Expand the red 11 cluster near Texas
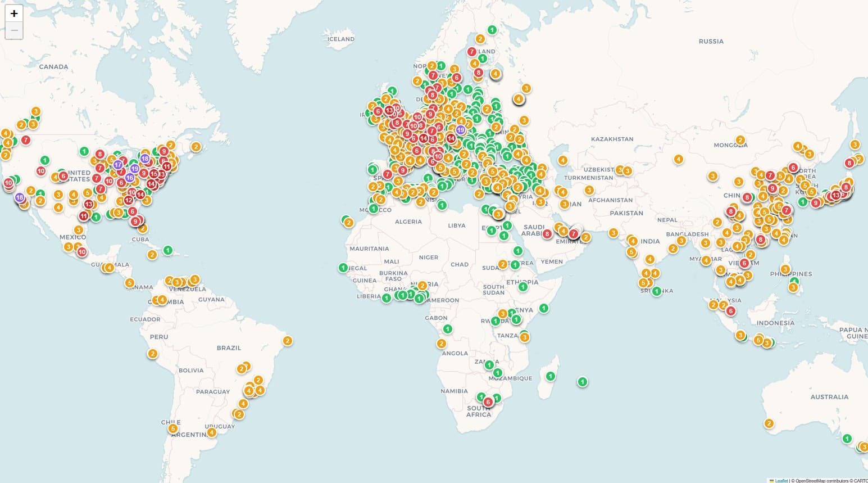The image size is (868, 483). pyautogui.click(x=84, y=216)
